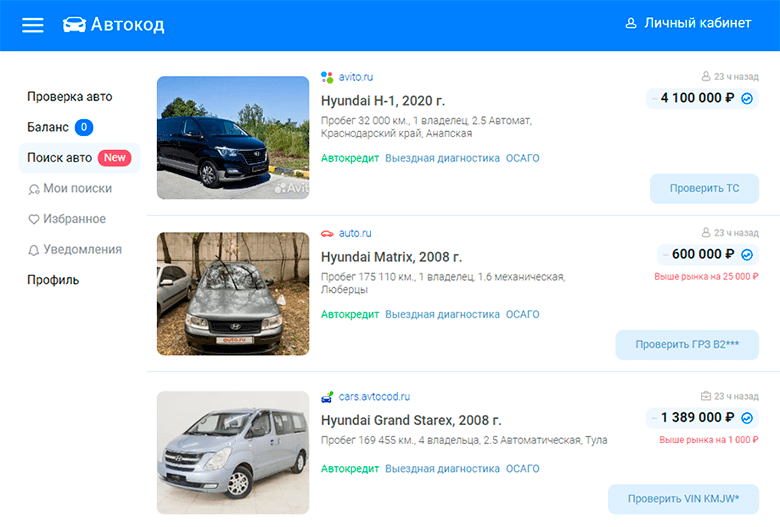Click Выше рынка на 1 000 ₽ note
Viewport: 780px width, 527px height.
(x=709, y=440)
